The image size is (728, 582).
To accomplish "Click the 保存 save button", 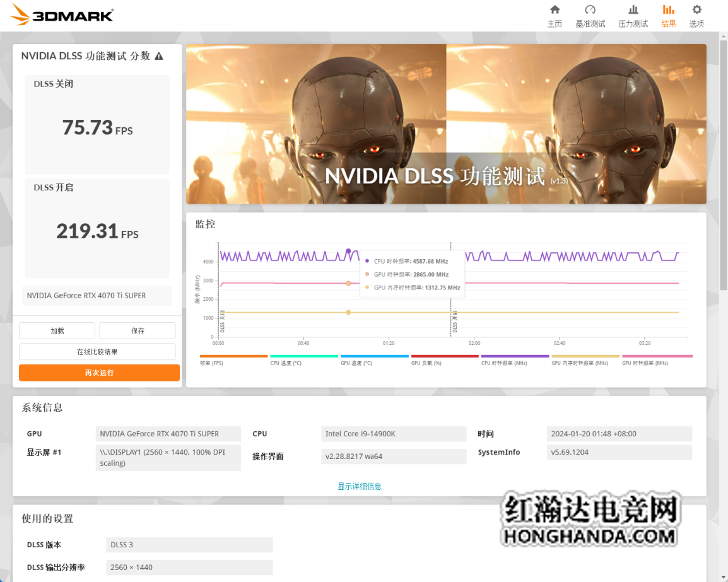I will click(138, 331).
